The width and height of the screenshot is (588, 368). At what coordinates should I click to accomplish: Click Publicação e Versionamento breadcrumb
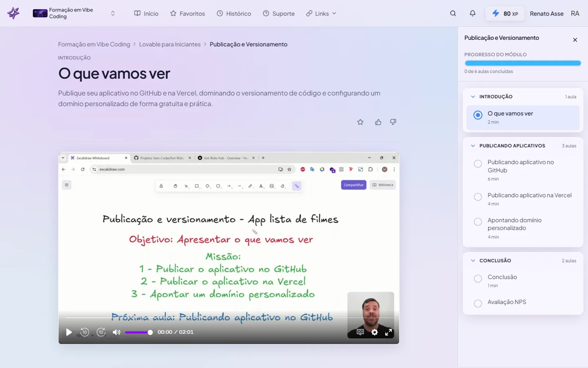[x=248, y=44]
